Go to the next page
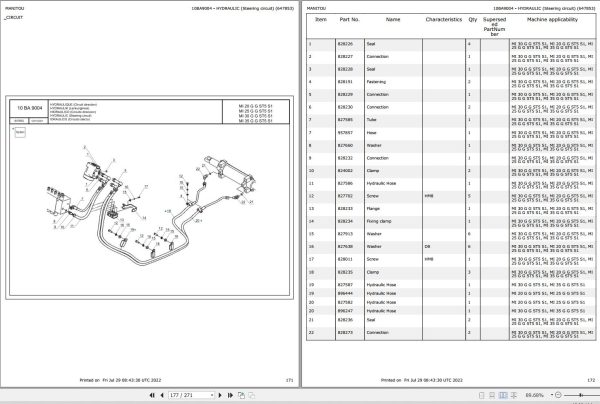Image resolution: width=600 pixels, height=404 pixels. pos(220,395)
